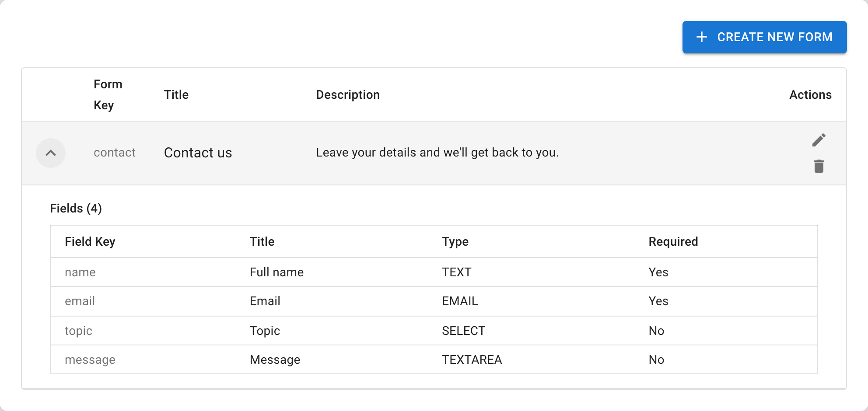
Task: Click the Actions column header
Action: (810, 94)
